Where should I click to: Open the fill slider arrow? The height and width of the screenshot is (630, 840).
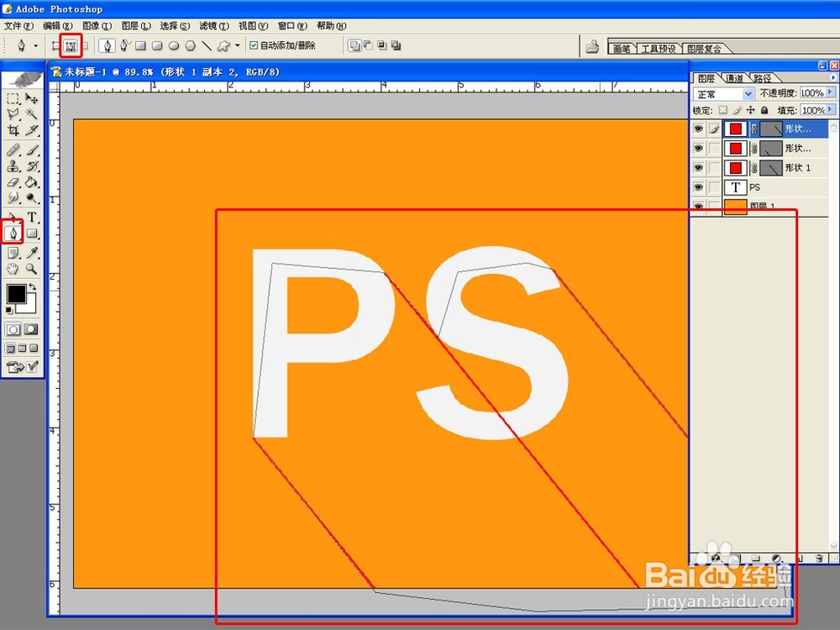[831, 110]
